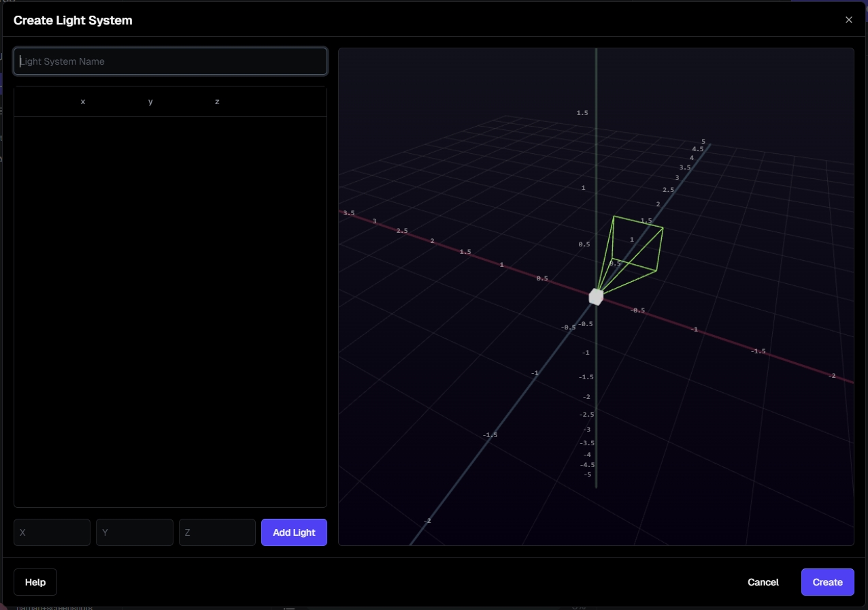Click the Z coordinate input box
868x610 pixels.
[217, 532]
